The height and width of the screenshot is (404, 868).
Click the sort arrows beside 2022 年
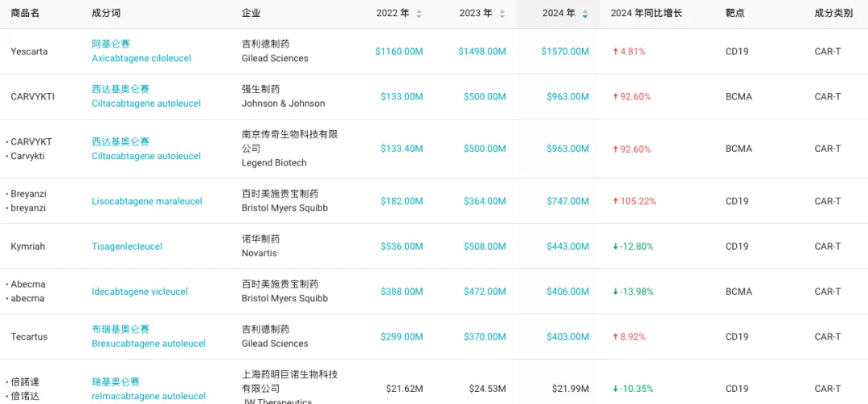[x=419, y=14]
